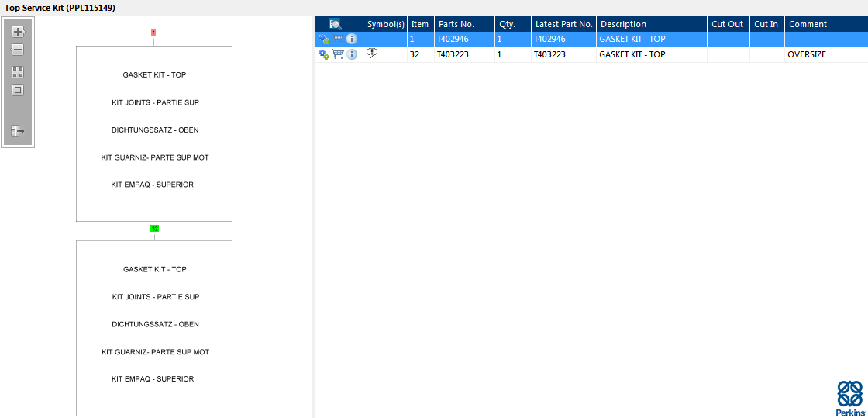Click KIT EMPAQ - SUPERIOR in item 32 box

pos(153,379)
